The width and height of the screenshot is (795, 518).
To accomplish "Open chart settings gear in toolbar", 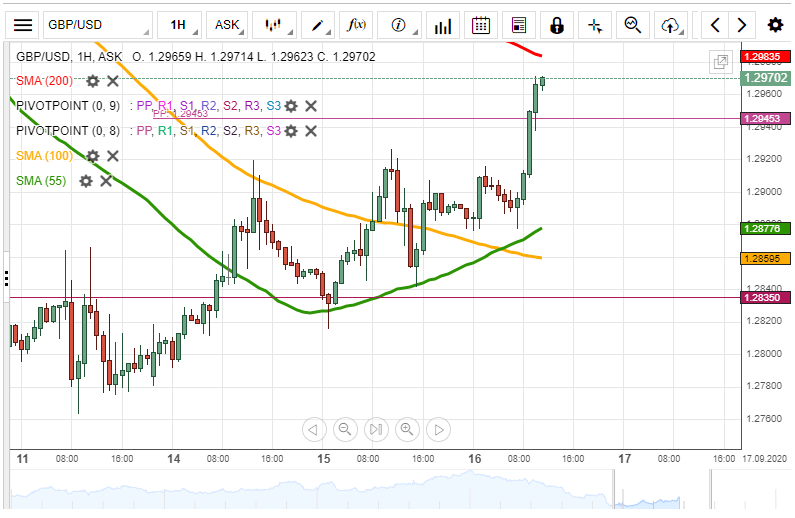I will click(x=775, y=25).
